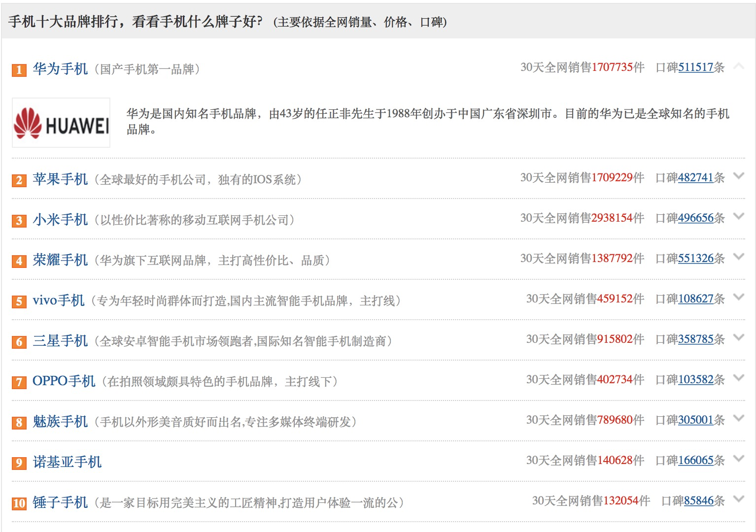The image size is (756, 532).
Task: Click sales figure 1707735 for 华为
Action: tap(612, 67)
